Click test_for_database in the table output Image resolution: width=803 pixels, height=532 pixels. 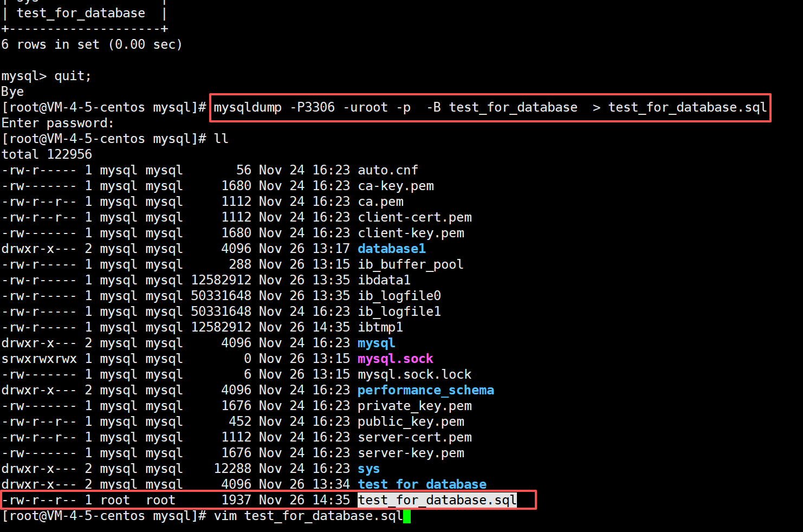click(x=81, y=13)
